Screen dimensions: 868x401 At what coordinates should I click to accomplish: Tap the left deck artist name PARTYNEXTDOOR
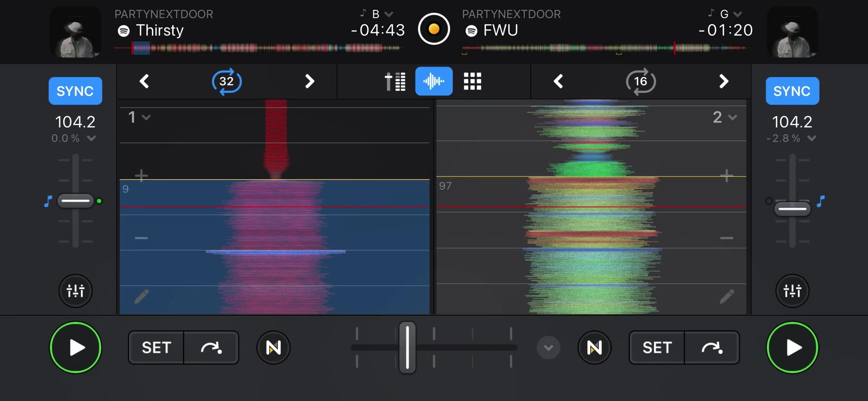pyautogui.click(x=164, y=14)
